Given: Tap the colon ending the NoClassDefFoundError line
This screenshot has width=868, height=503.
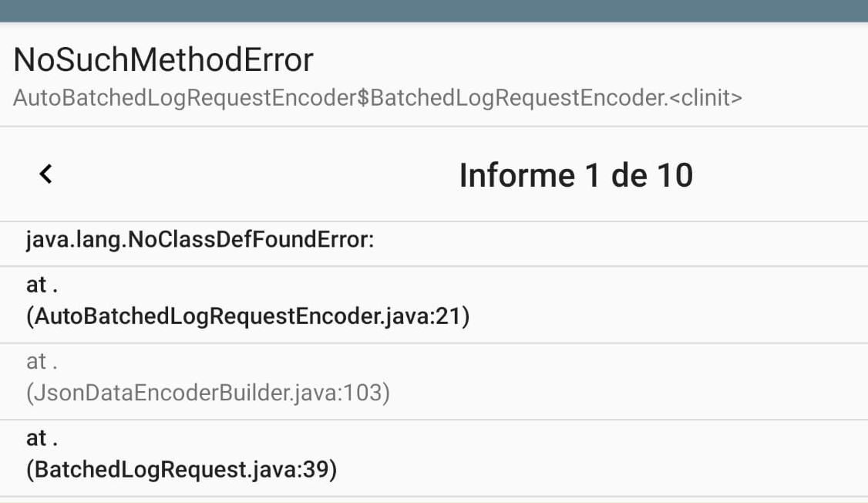Looking at the screenshot, I should (371, 241).
